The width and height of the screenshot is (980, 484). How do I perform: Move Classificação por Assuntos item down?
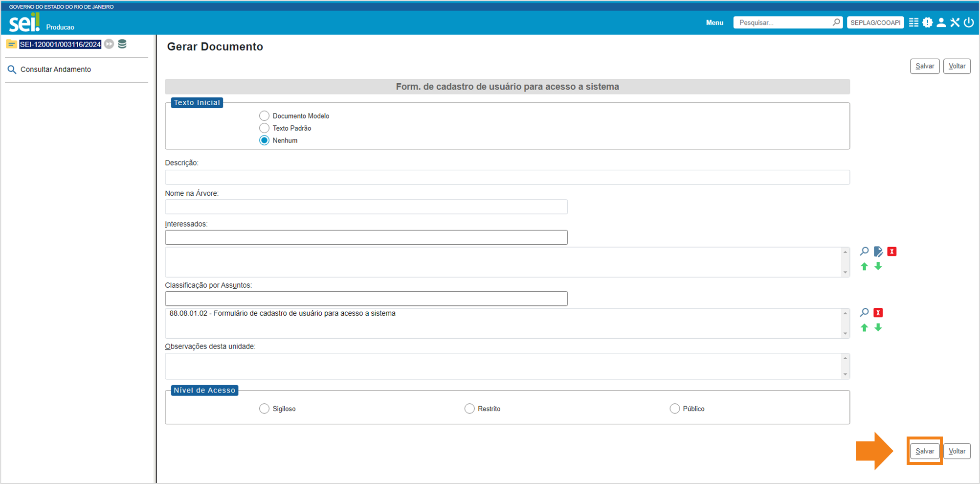tap(878, 328)
